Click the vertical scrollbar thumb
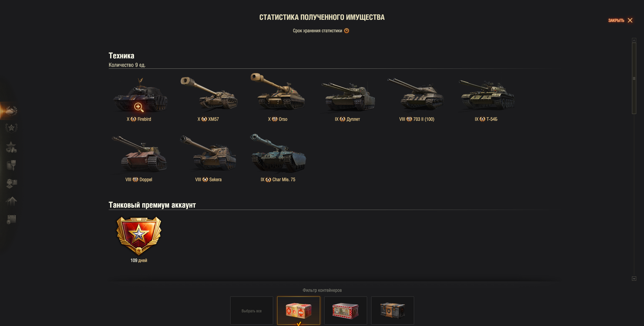The width and height of the screenshot is (644, 326). click(x=634, y=78)
